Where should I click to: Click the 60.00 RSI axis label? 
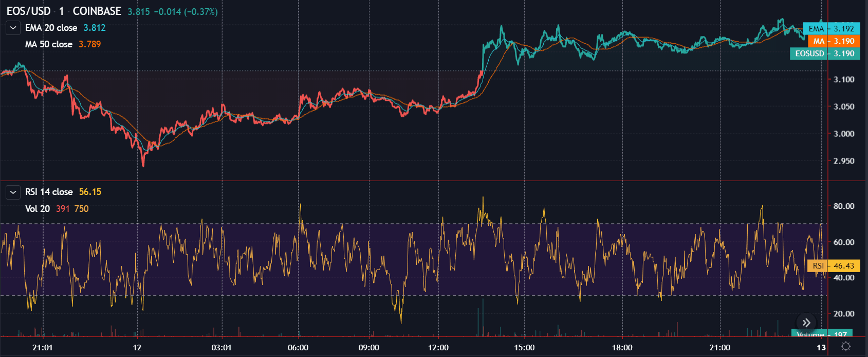844,242
